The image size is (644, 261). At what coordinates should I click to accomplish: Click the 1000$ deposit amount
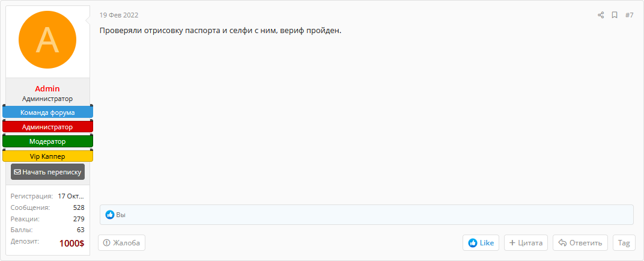pos(71,244)
